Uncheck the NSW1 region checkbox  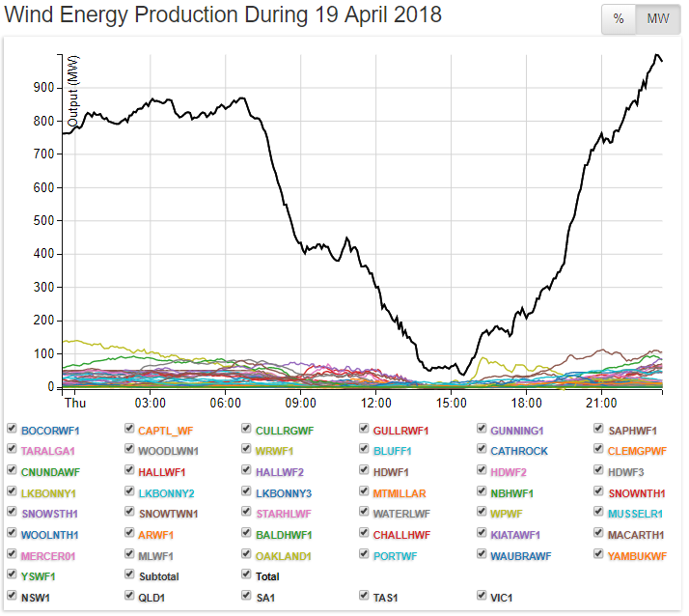click(12, 596)
